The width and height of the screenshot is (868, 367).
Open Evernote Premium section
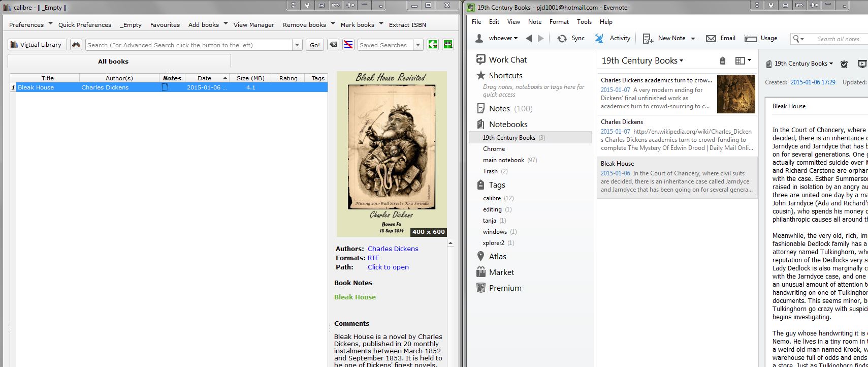499,288
